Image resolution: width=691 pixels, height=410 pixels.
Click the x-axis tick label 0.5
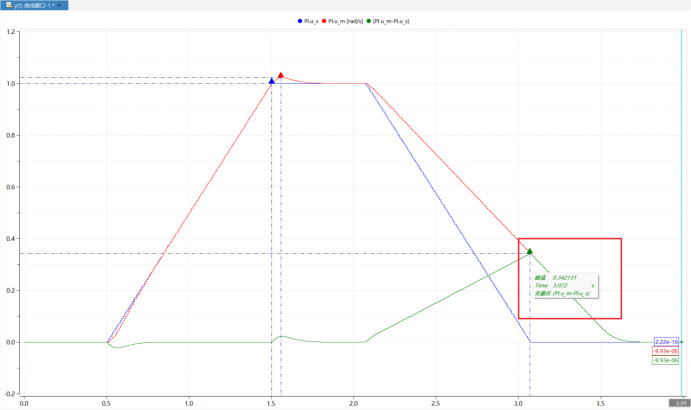pos(106,403)
